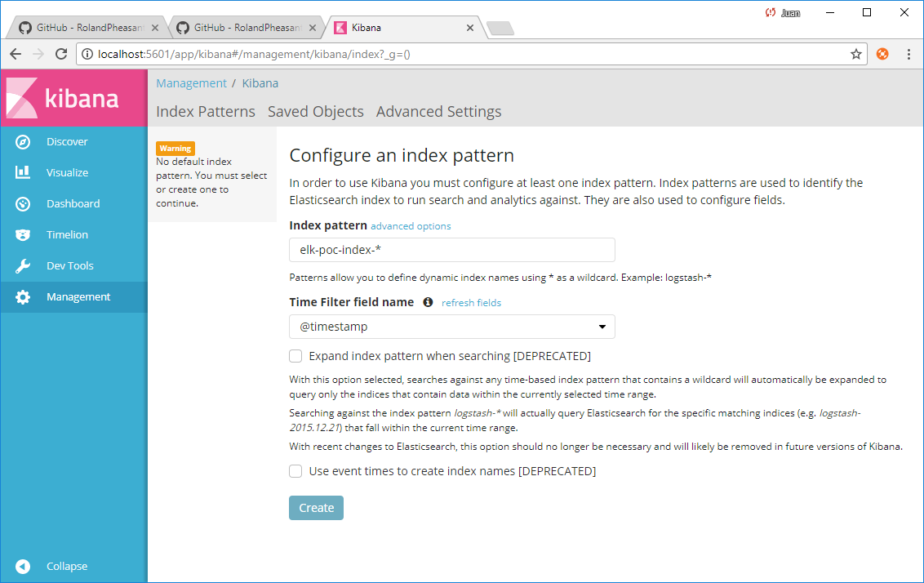
Task: Open the Chrome three-dot menu
Action: 908,54
